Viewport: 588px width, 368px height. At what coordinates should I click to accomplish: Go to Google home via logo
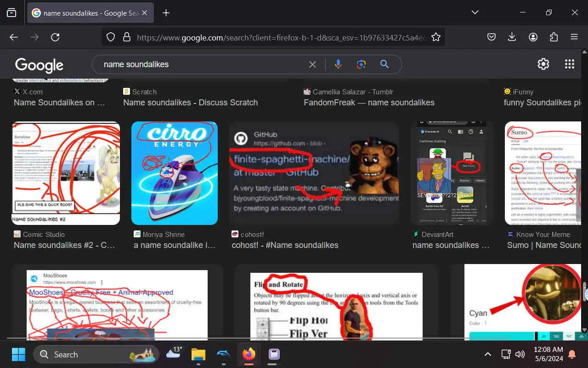(x=39, y=65)
